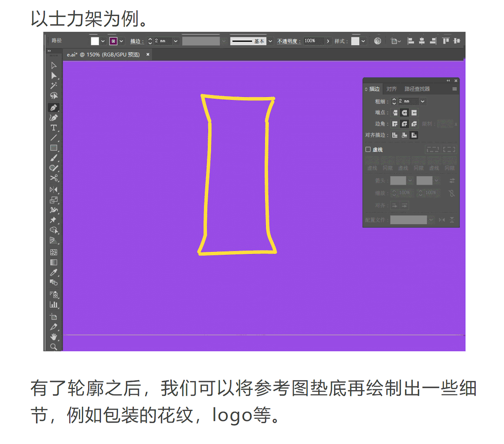
Task: Open 基本 brush definition dropdown
Action: 270,41
